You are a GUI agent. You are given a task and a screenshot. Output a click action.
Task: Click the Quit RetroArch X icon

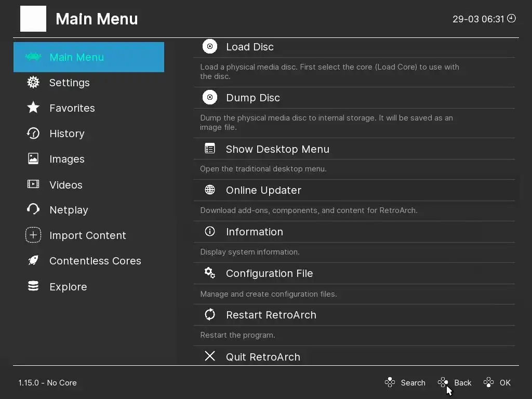point(210,356)
